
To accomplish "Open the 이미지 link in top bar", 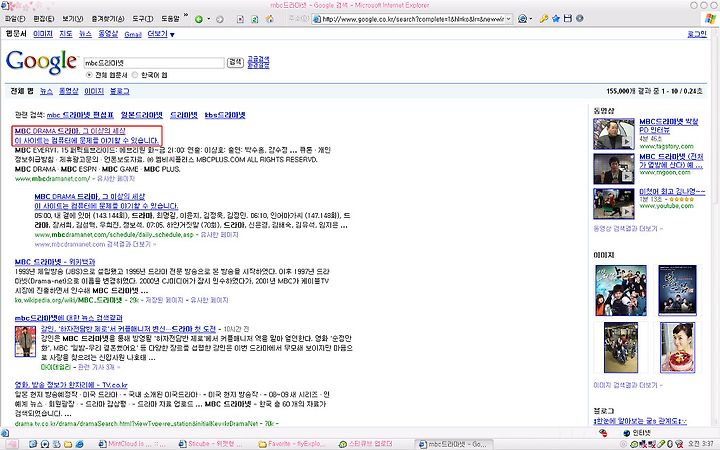I will tap(43, 34).
